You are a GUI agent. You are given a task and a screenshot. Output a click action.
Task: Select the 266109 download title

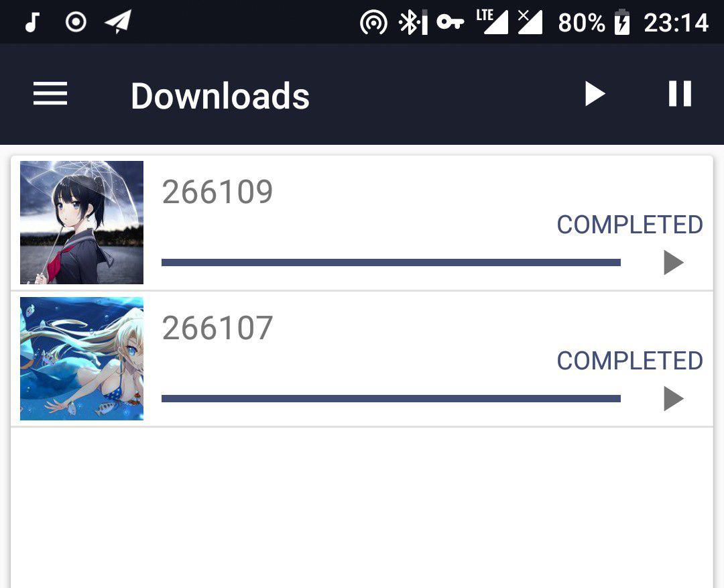click(217, 191)
